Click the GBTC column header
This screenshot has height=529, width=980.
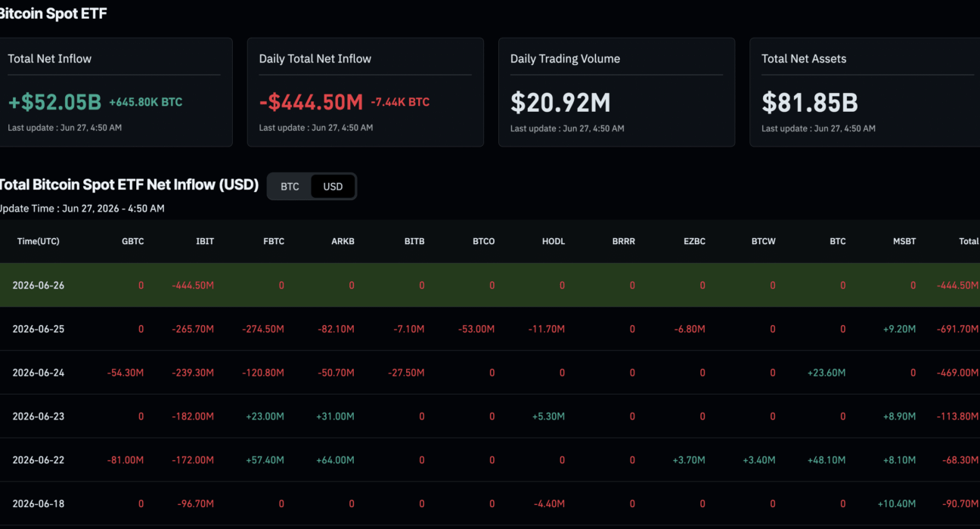tap(133, 241)
